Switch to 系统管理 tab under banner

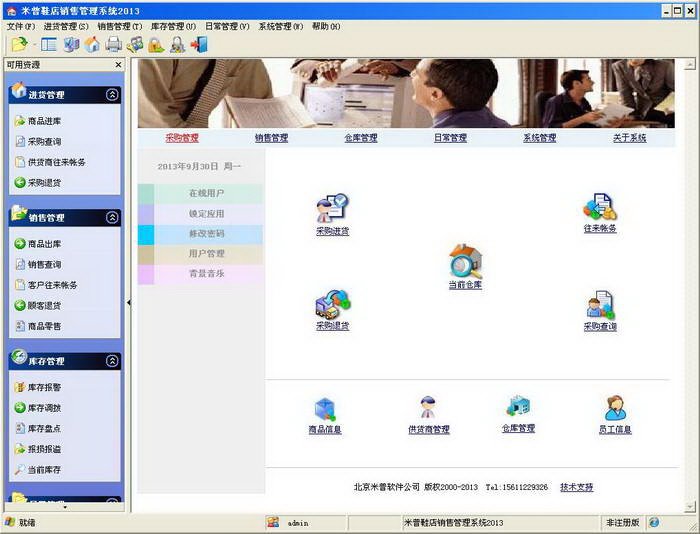tap(540, 138)
